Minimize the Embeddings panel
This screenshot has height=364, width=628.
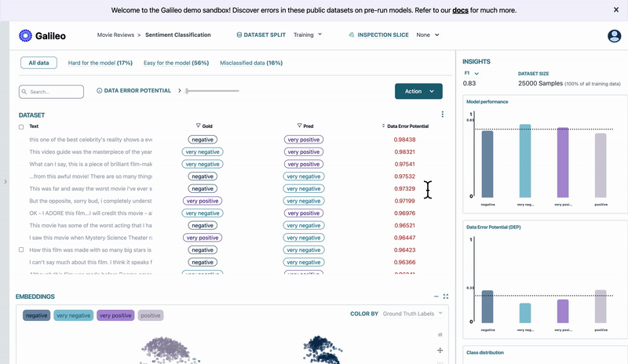click(x=436, y=297)
